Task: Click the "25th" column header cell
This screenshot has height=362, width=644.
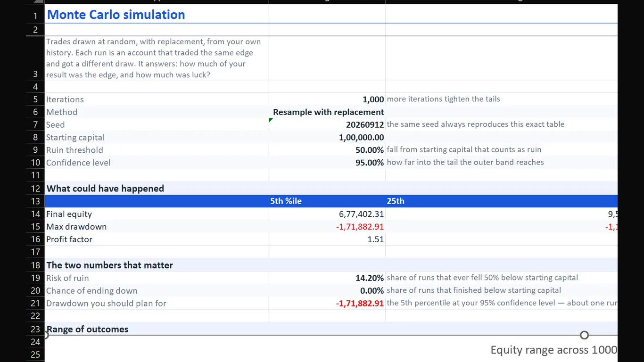Action: (501, 201)
